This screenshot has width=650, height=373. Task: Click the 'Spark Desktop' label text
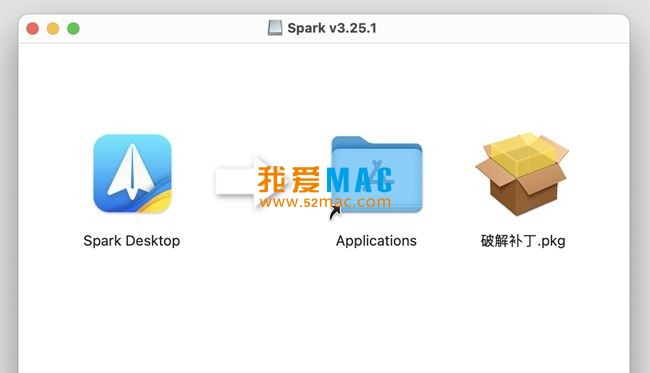click(132, 241)
